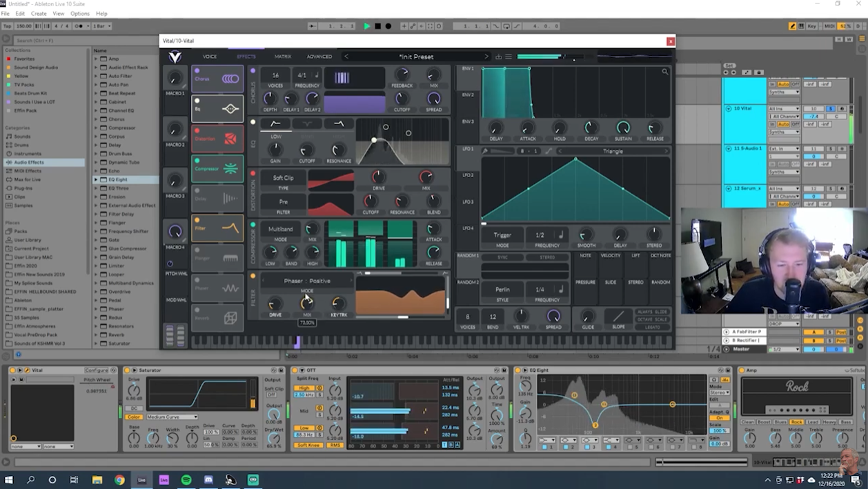The width and height of the screenshot is (868, 489).
Task: Adjust the Distortion Drive knob in Vital
Action: [x=378, y=177]
